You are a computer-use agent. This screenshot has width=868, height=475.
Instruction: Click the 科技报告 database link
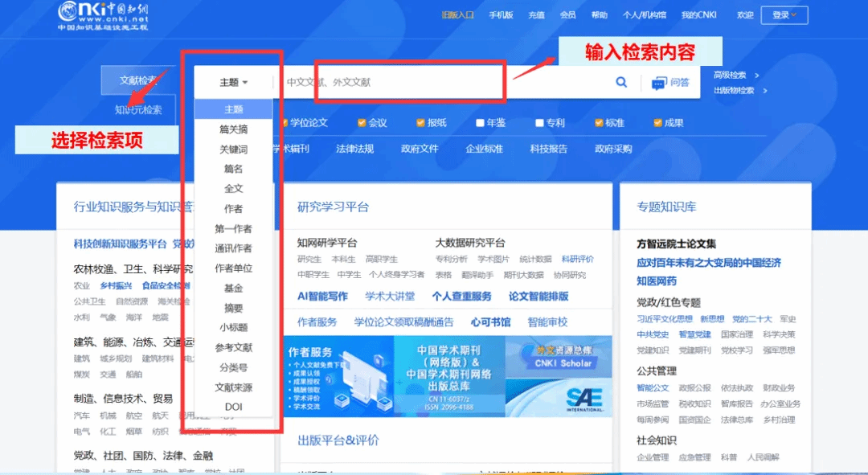(x=549, y=149)
